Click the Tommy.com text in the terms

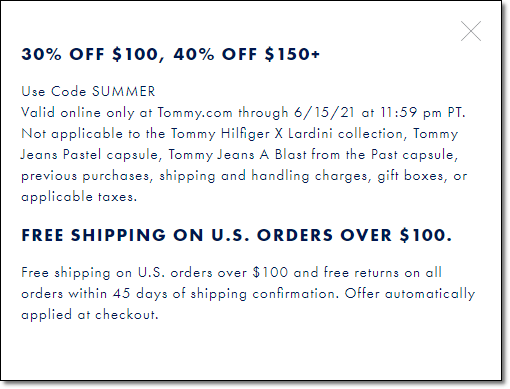click(x=195, y=113)
